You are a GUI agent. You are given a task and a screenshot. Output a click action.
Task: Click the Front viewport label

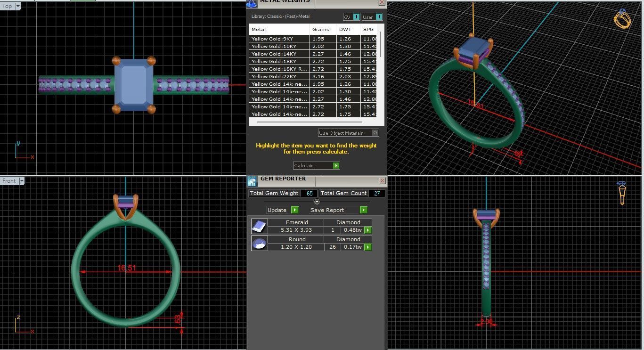point(9,181)
